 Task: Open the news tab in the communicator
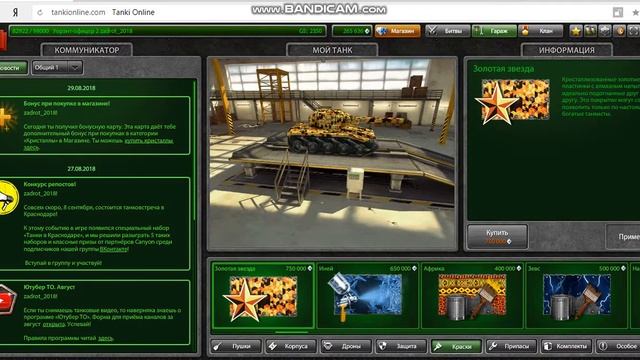[13, 68]
